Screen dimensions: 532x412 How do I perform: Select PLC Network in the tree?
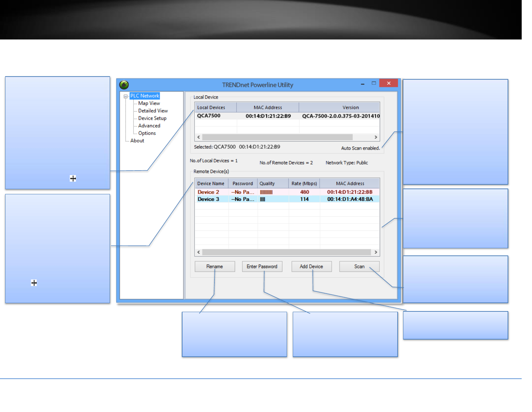tap(145, 96)
